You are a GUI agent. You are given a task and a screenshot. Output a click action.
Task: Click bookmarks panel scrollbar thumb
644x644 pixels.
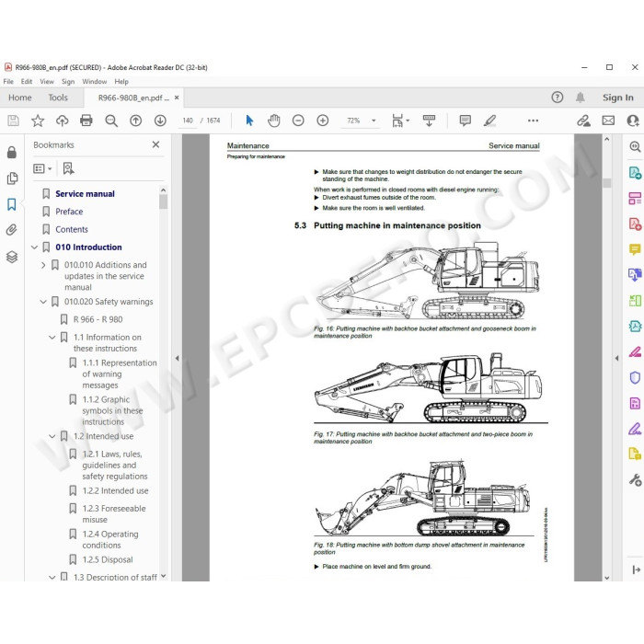164,201
